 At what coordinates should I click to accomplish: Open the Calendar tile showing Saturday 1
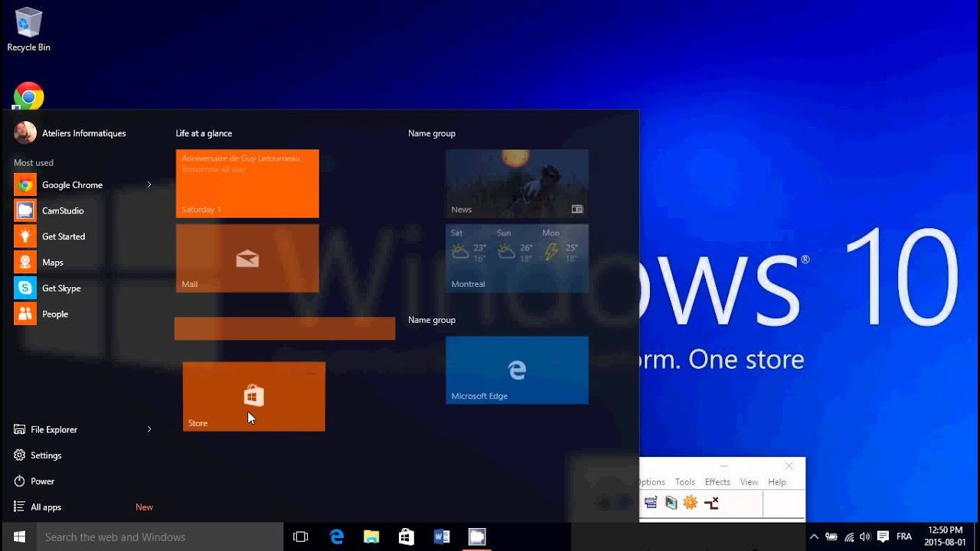pyautogui.click(x=247, y=184)
